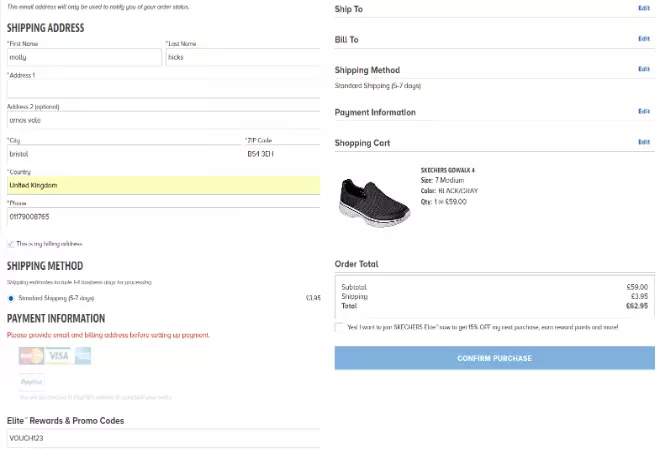Click the Shipping £3.95 amount in Order Total
660x450 pixels.
click(x=639, y=297)
